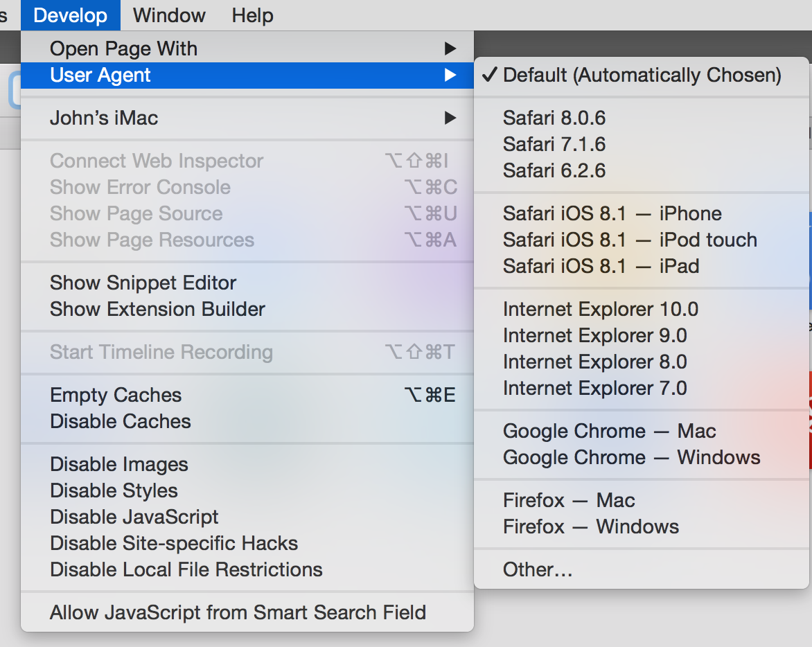Choose Google Chrome — Windows agent
The image size is (812, 647).
tap(642, 458)
